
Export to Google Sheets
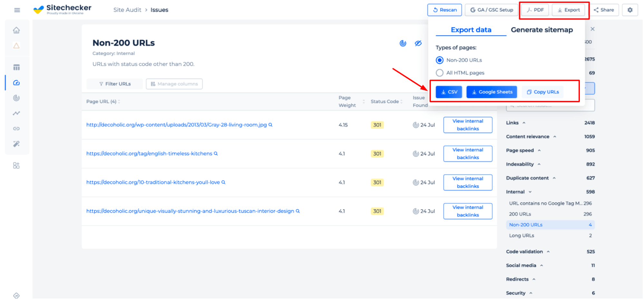tap(492, 92)
